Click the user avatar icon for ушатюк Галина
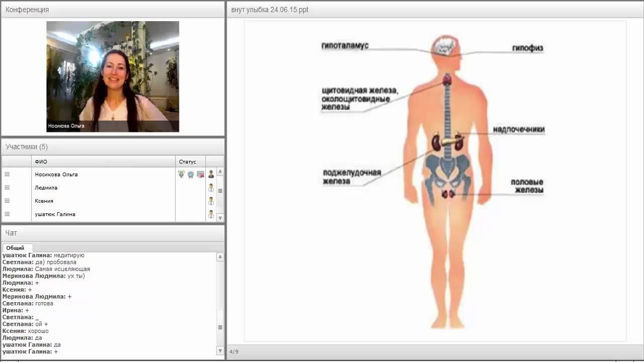The width and height of the screenshot is (644, 362). [x=211, y=214]
